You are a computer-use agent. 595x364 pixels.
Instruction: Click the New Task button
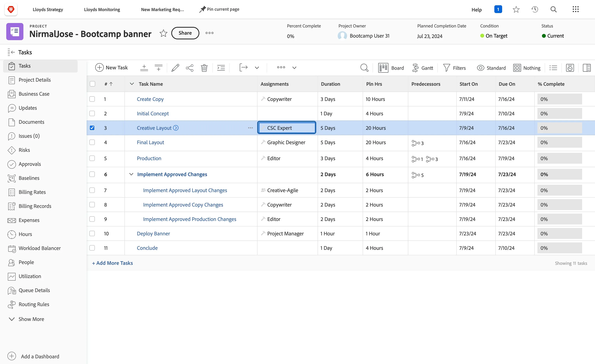[111, 68]
